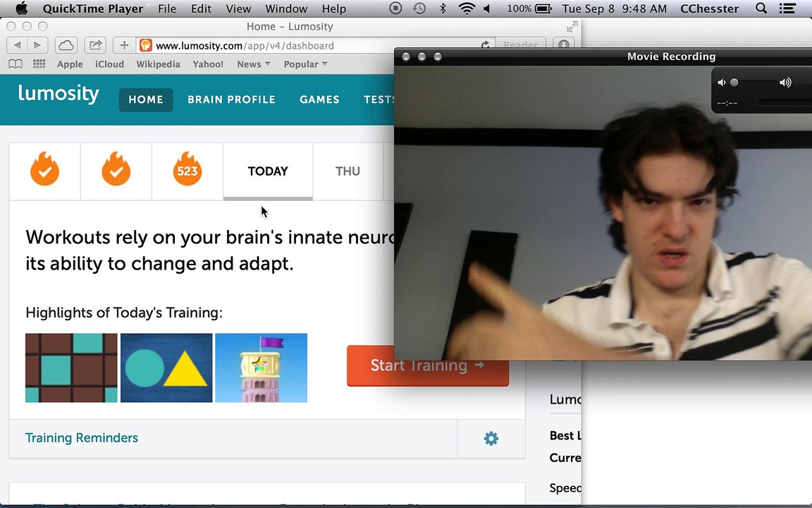Open the File menu
Screen dimensions: 812x508
click(x=167, y=8)
